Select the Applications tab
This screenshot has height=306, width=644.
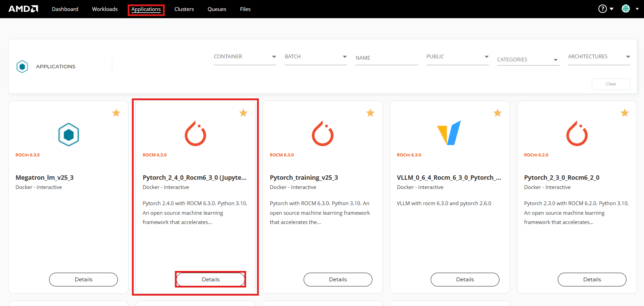coord(146,9)
